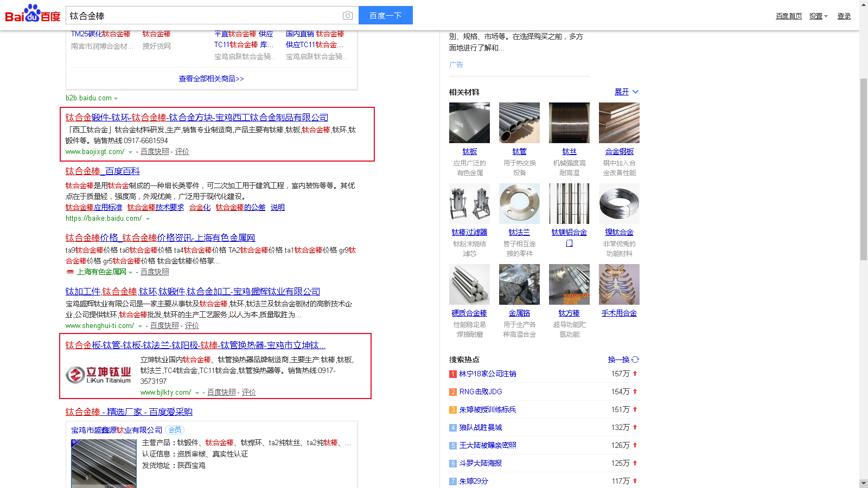Open 百度快照 for baojixgt.com result
The height and width of the screenshot is (488, 868).
pyautogui.click(x=155, y=152)
